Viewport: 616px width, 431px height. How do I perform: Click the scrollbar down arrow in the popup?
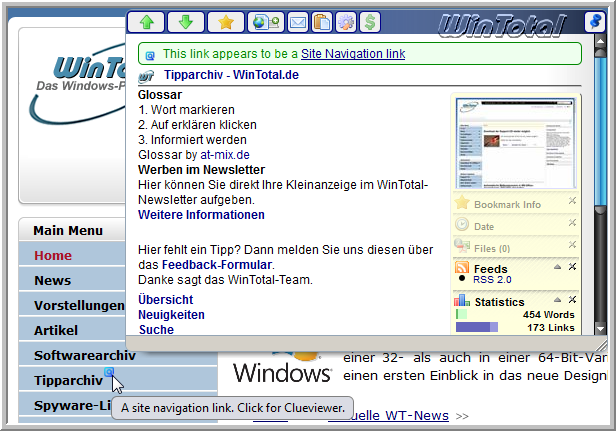pos(600,328)
